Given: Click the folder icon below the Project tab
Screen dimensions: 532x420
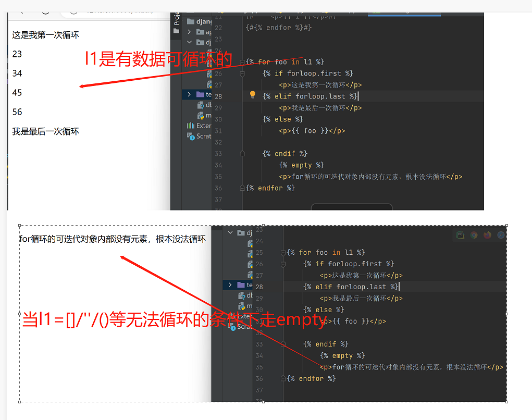Looking at the screenshot, I should (176, 31).
